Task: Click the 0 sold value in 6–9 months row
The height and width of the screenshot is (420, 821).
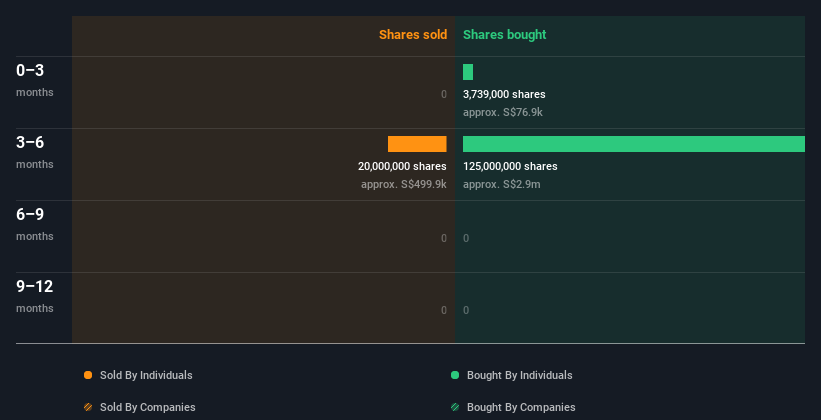Action: point(444,239)
